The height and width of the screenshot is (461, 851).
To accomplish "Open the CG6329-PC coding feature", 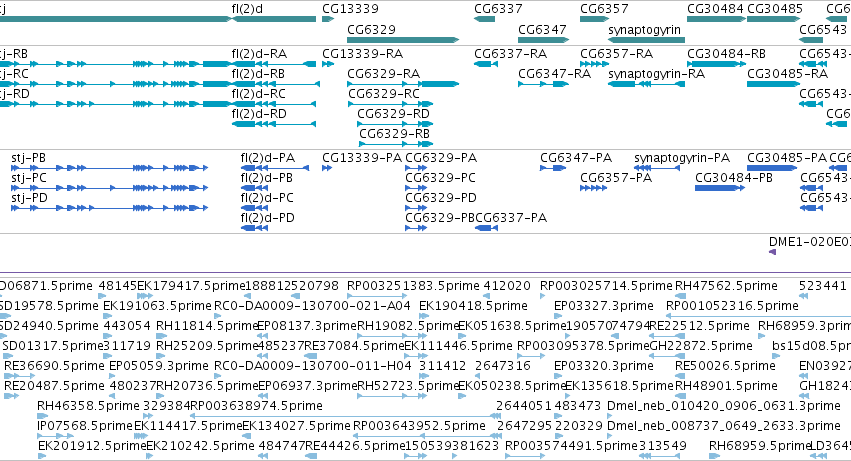I will pyautogui.click(x=416, y=188).
